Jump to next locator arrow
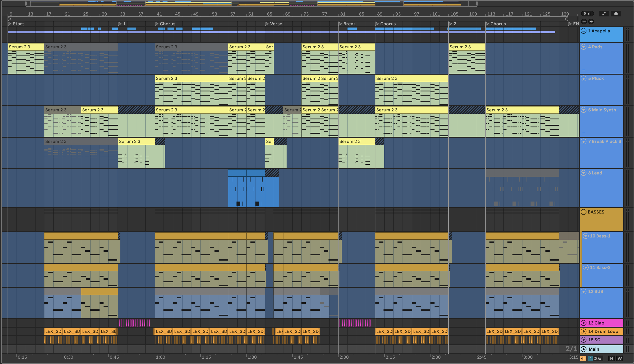This screenshot has height=364, width=634. coord(591,22)
